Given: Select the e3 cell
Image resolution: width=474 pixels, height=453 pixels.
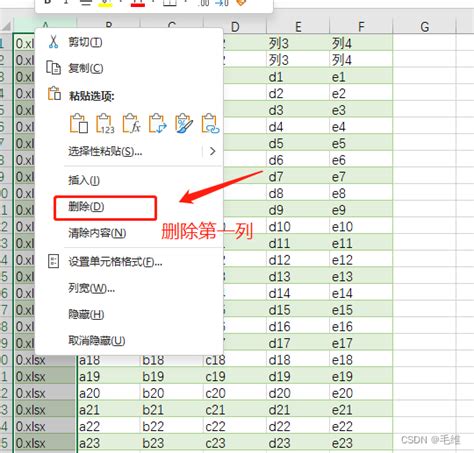Looking at the screenshot, I should pos(361,110).
